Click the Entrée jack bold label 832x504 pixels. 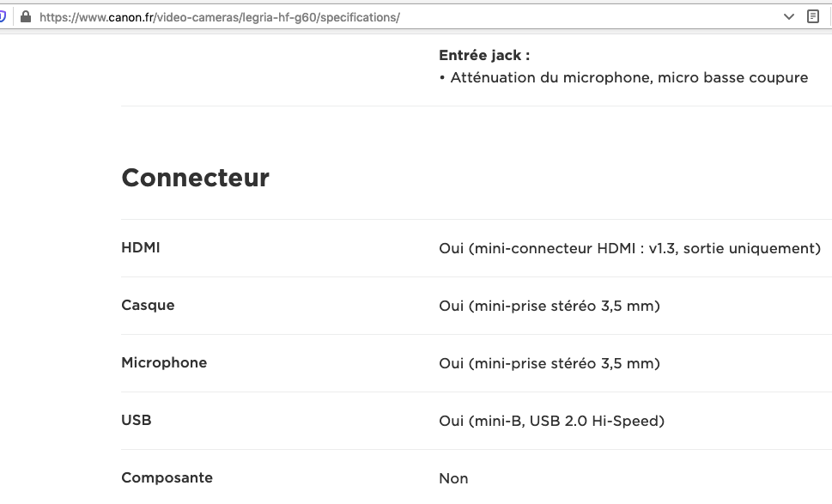484,55
